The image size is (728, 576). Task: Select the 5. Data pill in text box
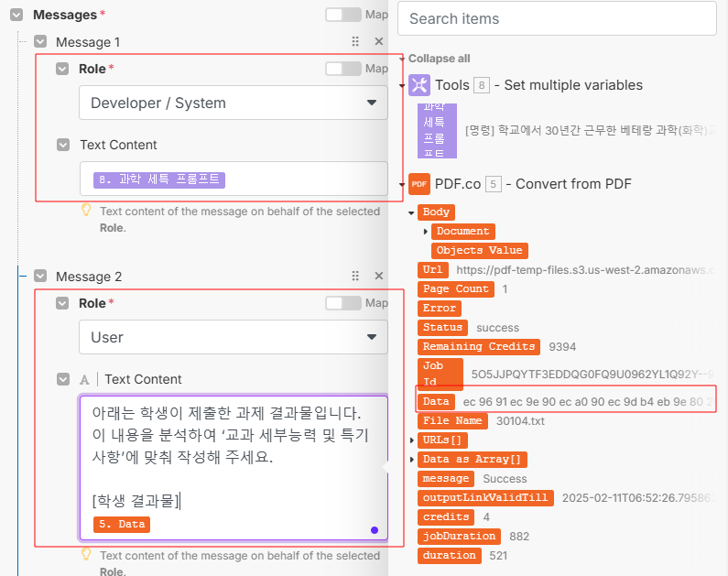click(122, 524)
